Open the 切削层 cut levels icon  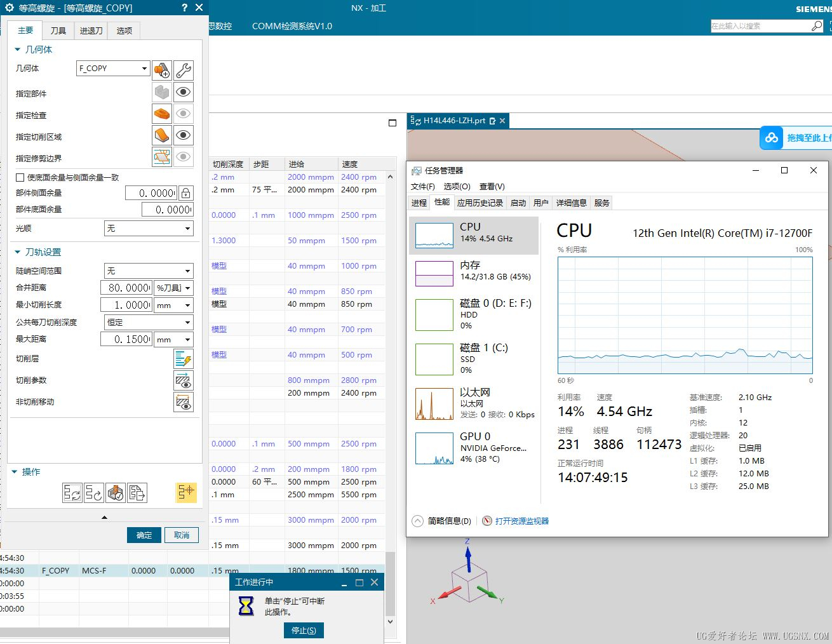coord(183,359)
